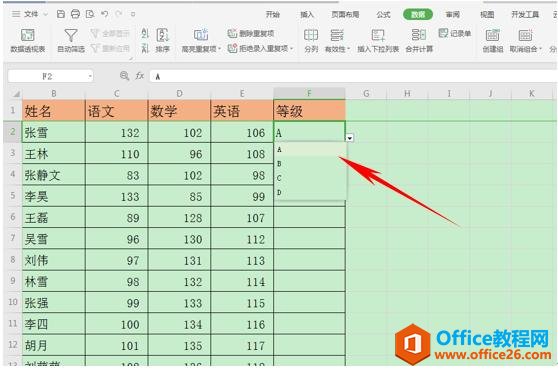The image size is (558, 372).
Task: Click the Name Box showing F2
Action: click(x=51, y=76)
